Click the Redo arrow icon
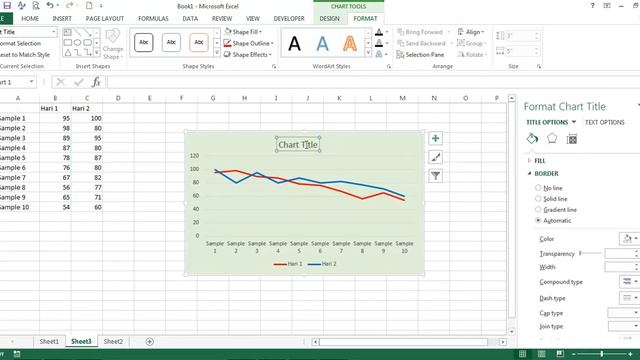The width and height of the screenshot is (640, 360). click(x=69, y=6)
